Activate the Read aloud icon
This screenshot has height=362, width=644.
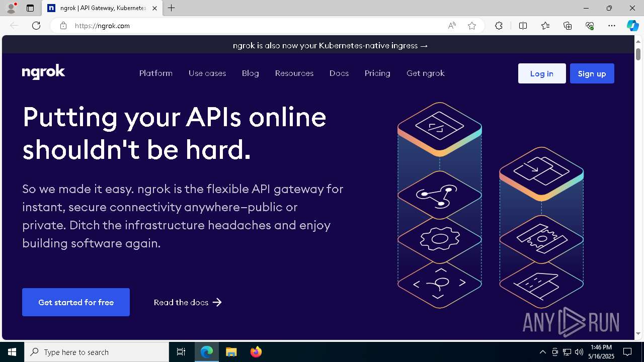coord(452,26)
